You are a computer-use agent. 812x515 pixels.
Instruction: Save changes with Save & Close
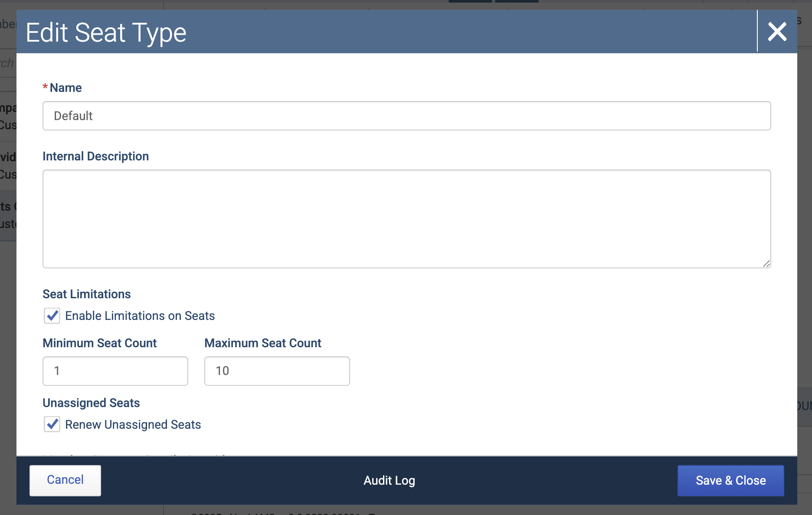click(x=730, y=480)
